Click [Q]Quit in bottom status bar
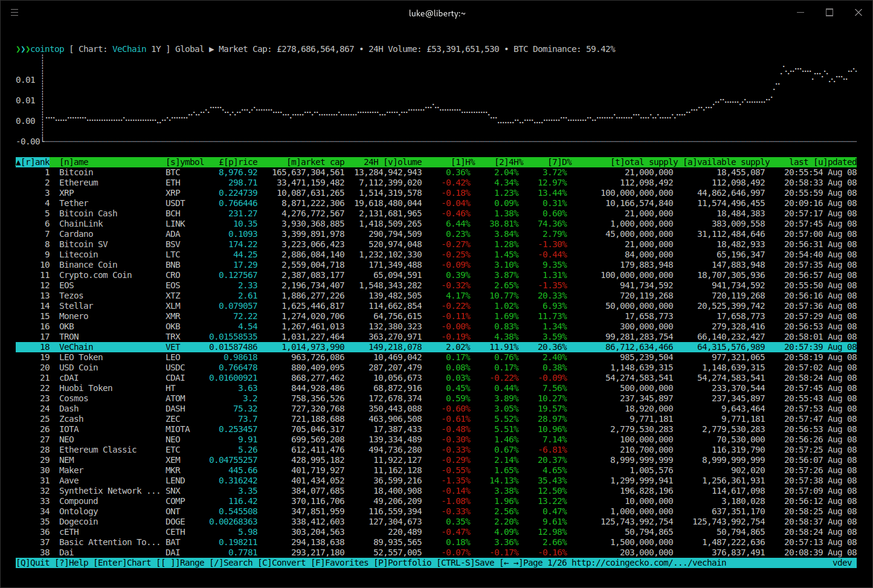Screen dimensions: 873x588 point(33,563)
